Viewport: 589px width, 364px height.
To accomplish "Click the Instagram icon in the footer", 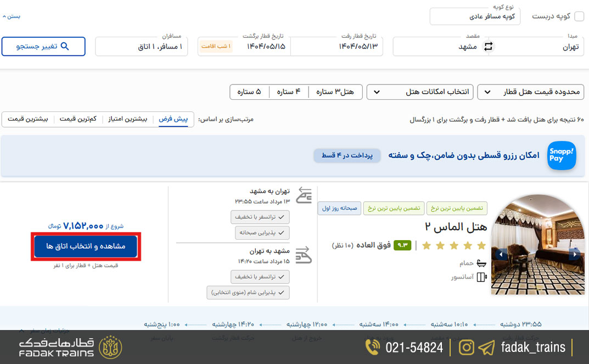I will click(x=466, y=347).
